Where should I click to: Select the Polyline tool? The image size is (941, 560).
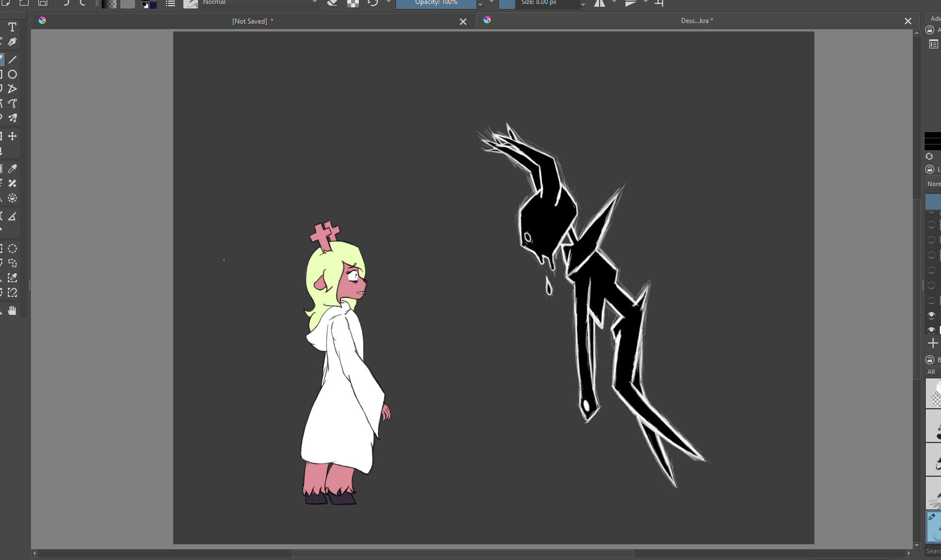pyautogui.click(x=12, y=89)
